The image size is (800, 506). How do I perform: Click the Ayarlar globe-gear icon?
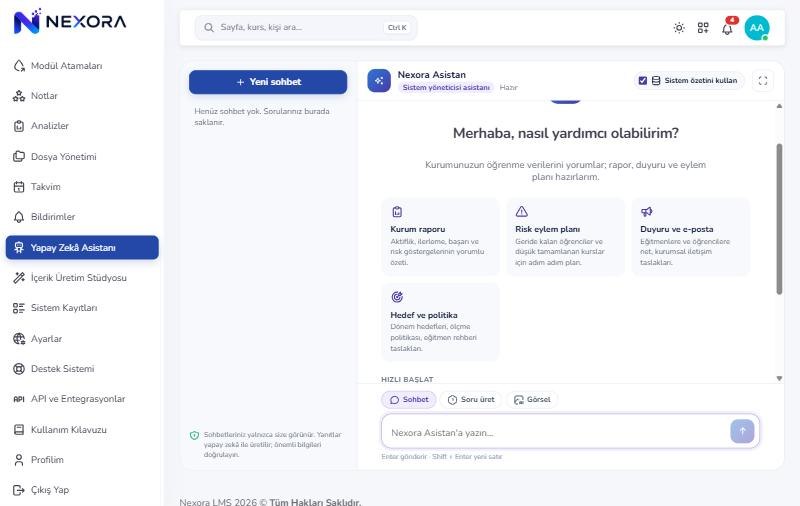[x=19, y=338]
